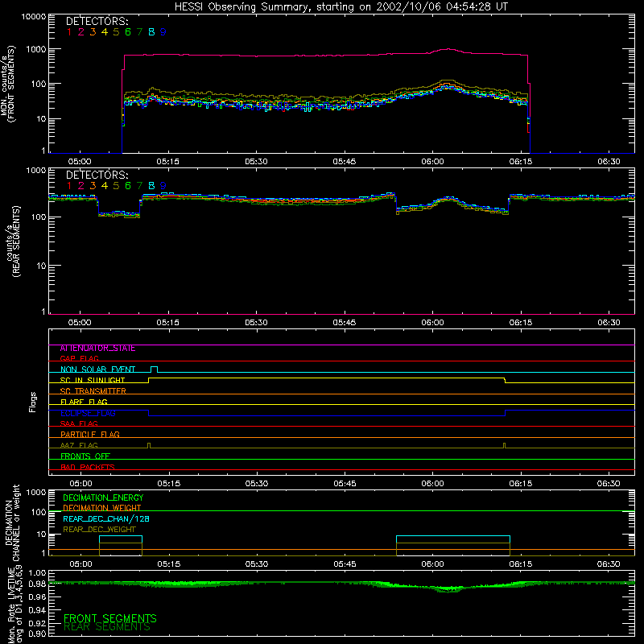
Task: Select detector 6 in rear segments legend
Action: [x=128, y=186]
